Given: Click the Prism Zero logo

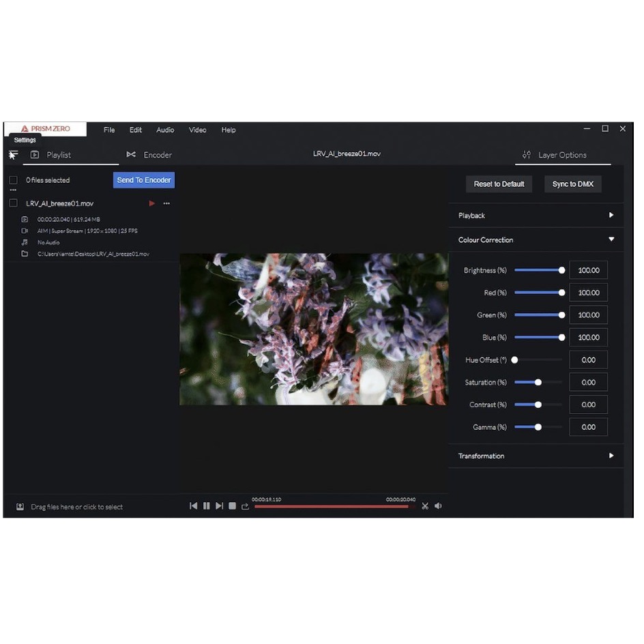Looking at the screenshot, I should point(45,128).
